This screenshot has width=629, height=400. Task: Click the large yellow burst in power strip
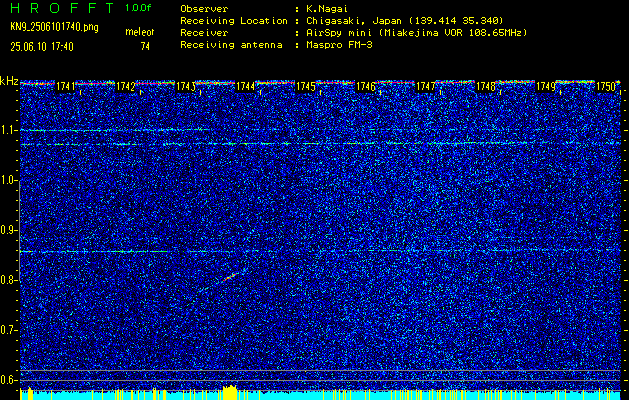230,392
